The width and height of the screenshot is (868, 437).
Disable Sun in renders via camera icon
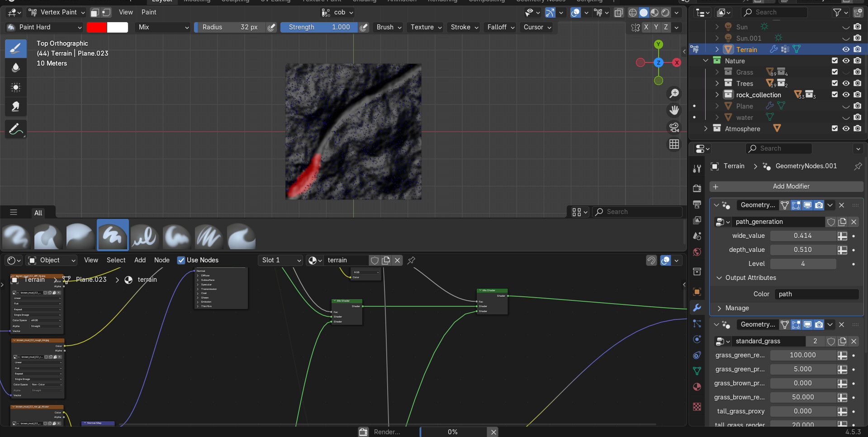tap(857, 27)
